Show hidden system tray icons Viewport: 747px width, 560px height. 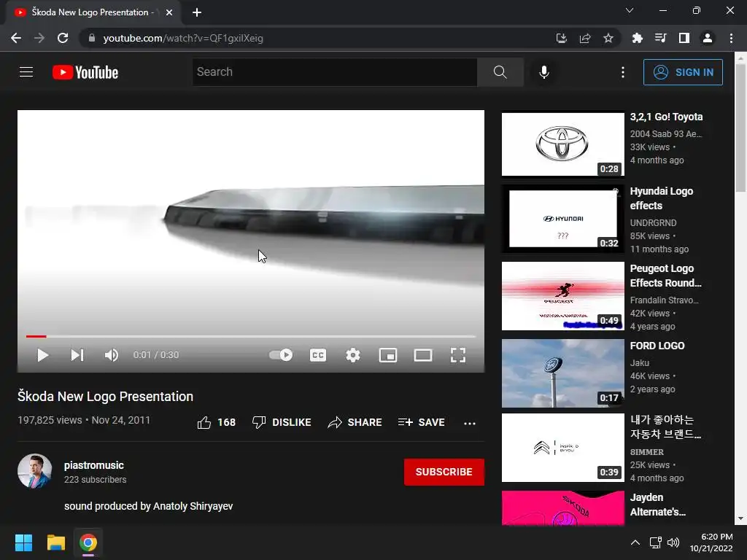635,542
